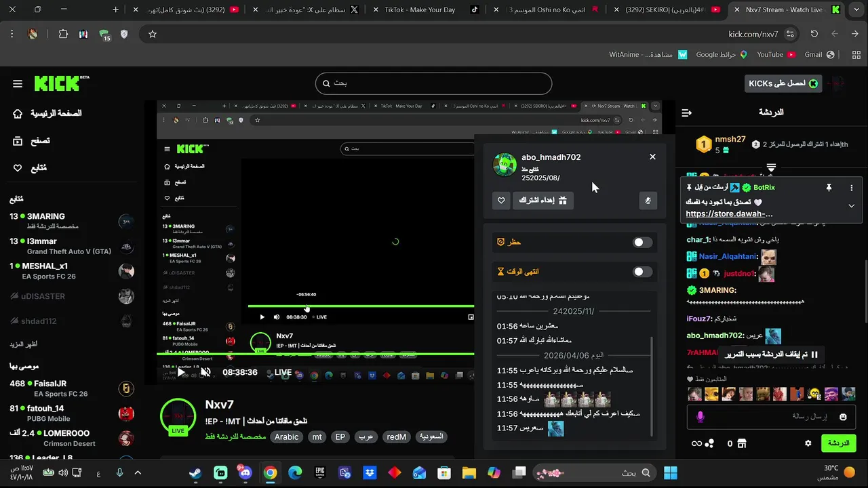
Task: Open the YouTube bookmark
Action: coord(776,54)
